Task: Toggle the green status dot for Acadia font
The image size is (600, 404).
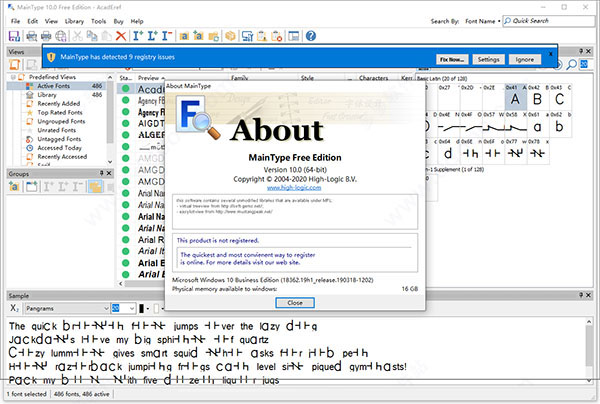Action: click(x=126, y=88)
